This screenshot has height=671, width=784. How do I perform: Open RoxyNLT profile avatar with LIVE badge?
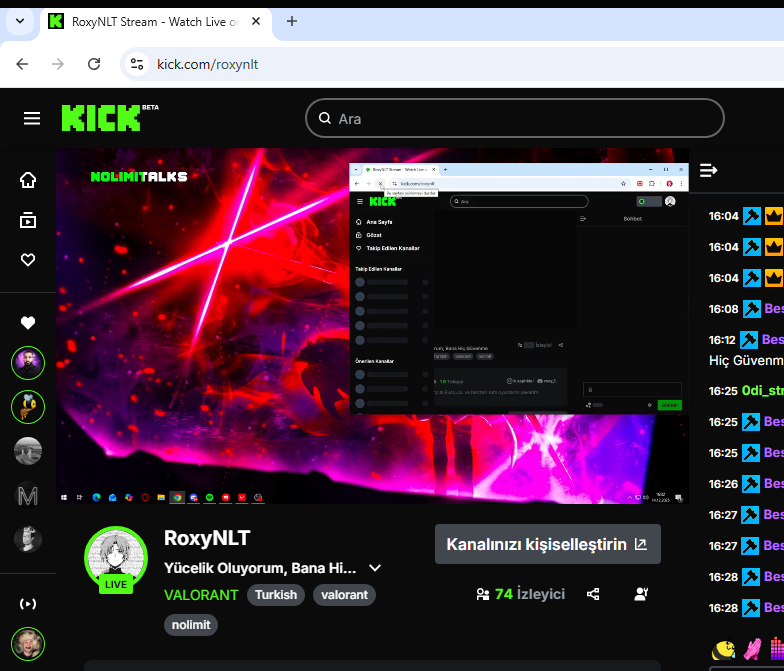point(116,558)
